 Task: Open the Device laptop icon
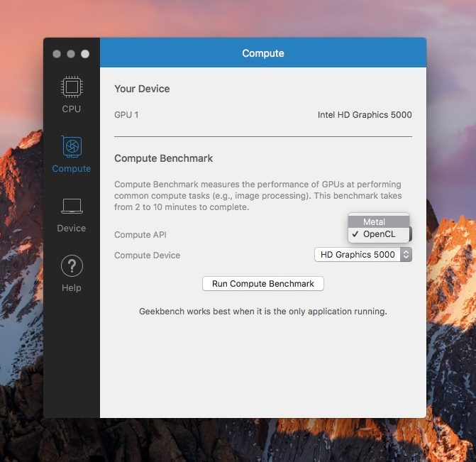point(71,207)
